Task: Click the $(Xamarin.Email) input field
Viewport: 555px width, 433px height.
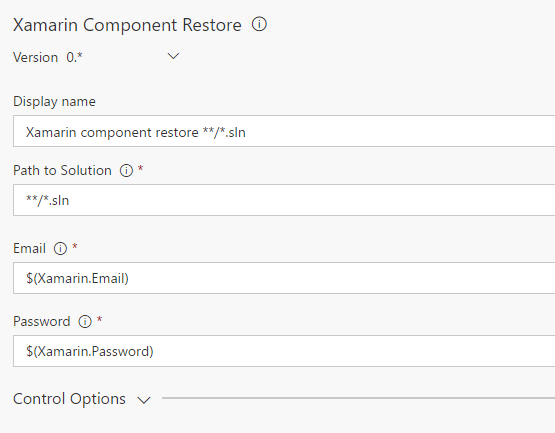Action: point(284,278)
